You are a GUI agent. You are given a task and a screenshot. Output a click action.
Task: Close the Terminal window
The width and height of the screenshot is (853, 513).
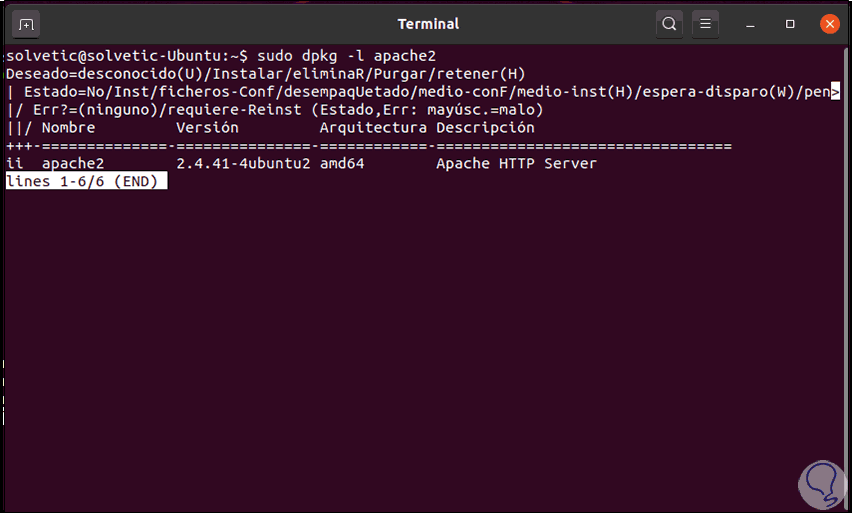point(828,23)
